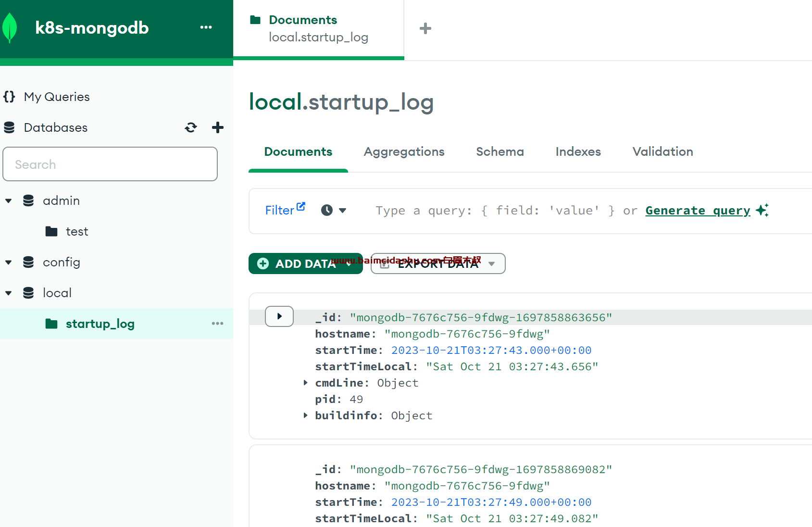Click startTime value 2023-10-21T03:27:43.000+00:00
812x527 pixels.
click(x=491, y=350)
